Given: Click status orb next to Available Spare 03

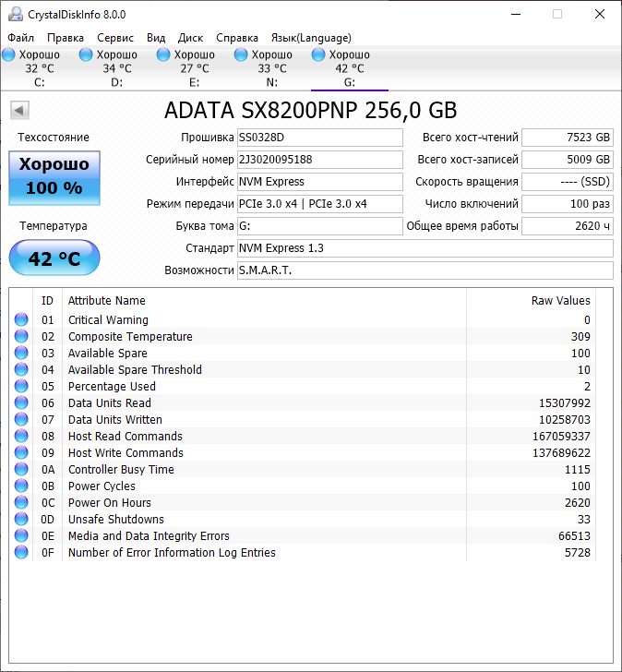Looking at the screenshot, I should click(21, 353).
